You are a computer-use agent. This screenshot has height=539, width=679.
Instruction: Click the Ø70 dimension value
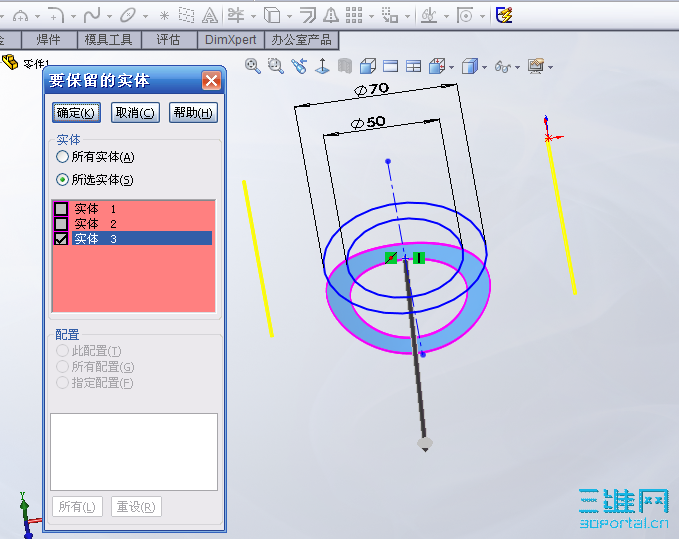tap(372, 89)
